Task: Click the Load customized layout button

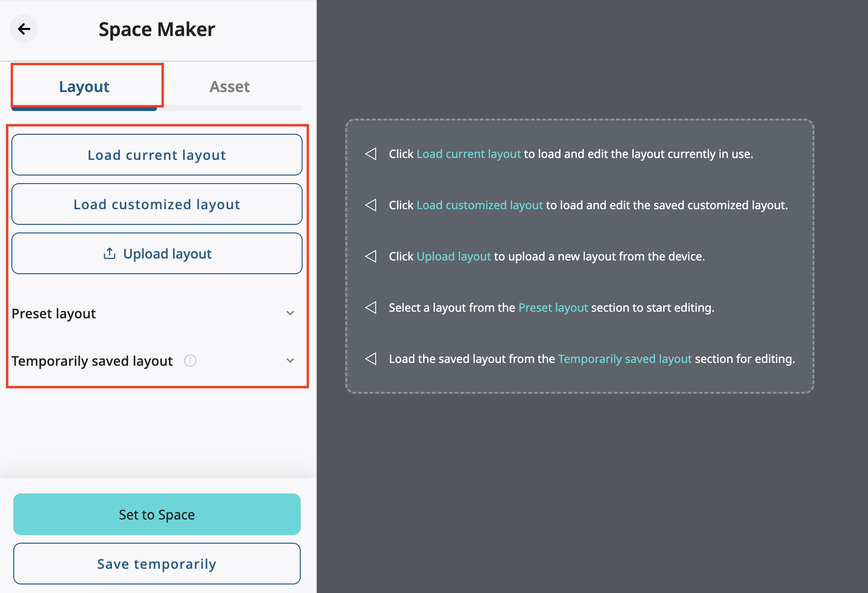Action: 157,204
